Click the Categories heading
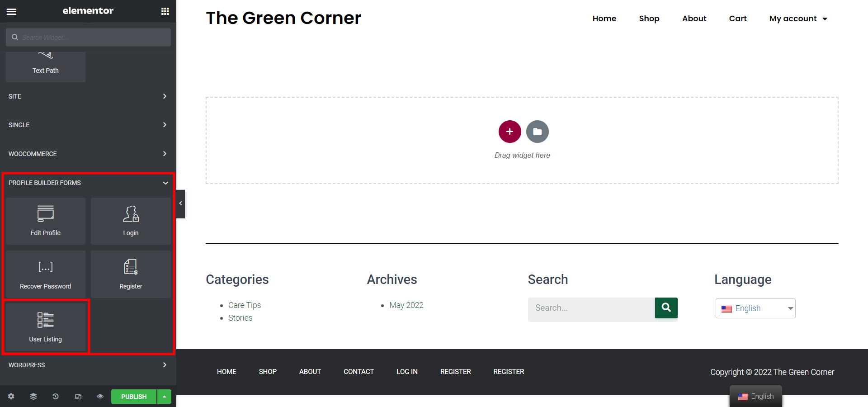The image size is (868, 407). click(237, 279)
